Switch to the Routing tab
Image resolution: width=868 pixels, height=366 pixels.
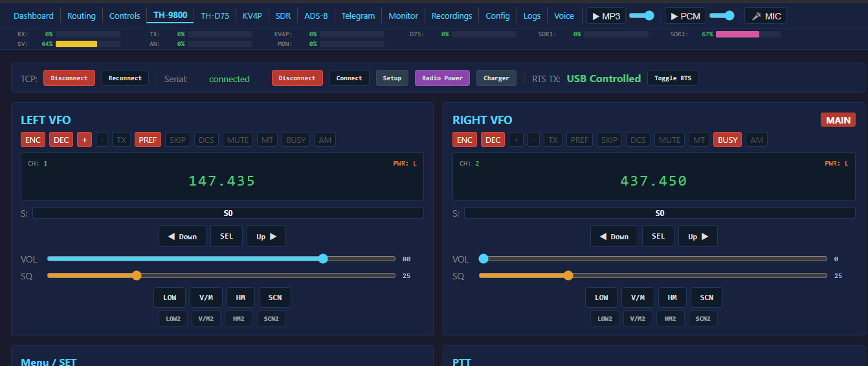(x=82, y=16)
